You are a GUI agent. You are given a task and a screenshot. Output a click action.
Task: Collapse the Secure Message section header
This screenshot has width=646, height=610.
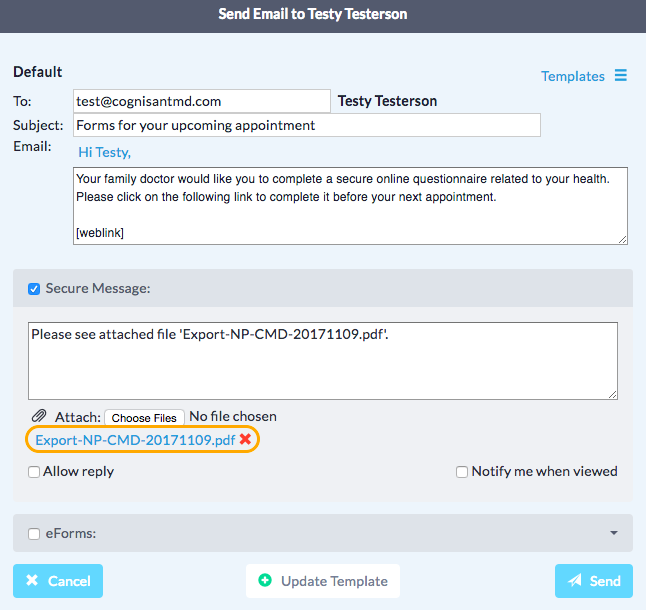click(330, 289)
